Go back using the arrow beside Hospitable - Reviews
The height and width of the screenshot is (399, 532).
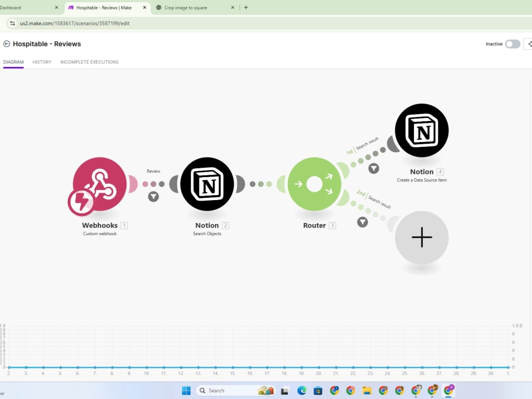point(6,44)
